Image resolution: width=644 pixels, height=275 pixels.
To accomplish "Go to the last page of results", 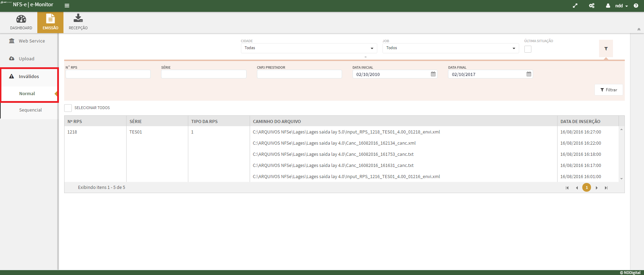I will (x=606, y=188).
